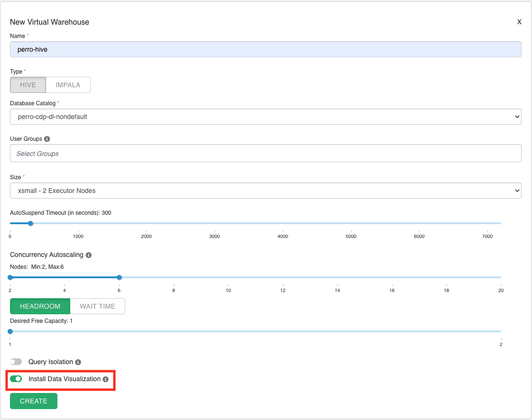Image resolution: width=532 pixels, height=420 pixels.
Task: Click the Name input field
Action: [265, 49]
